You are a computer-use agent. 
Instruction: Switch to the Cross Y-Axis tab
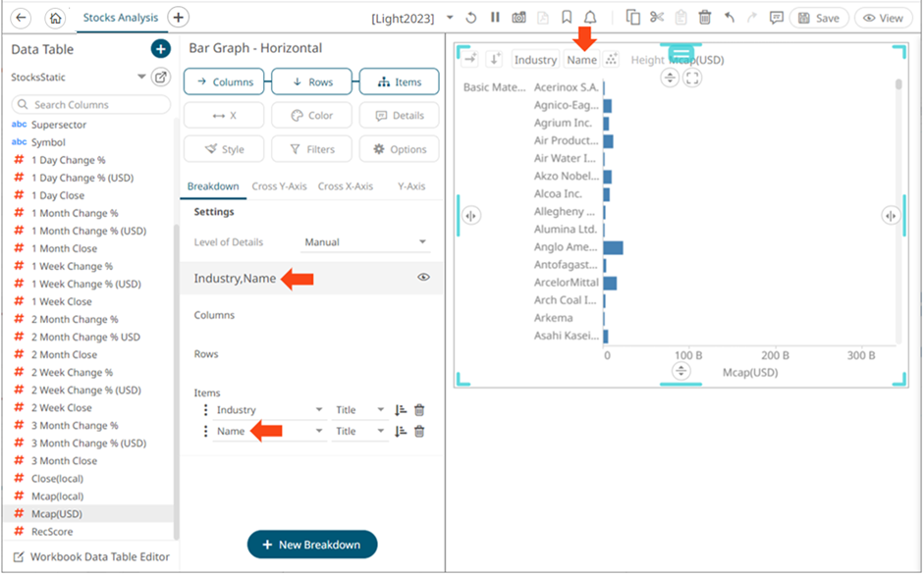279,186
